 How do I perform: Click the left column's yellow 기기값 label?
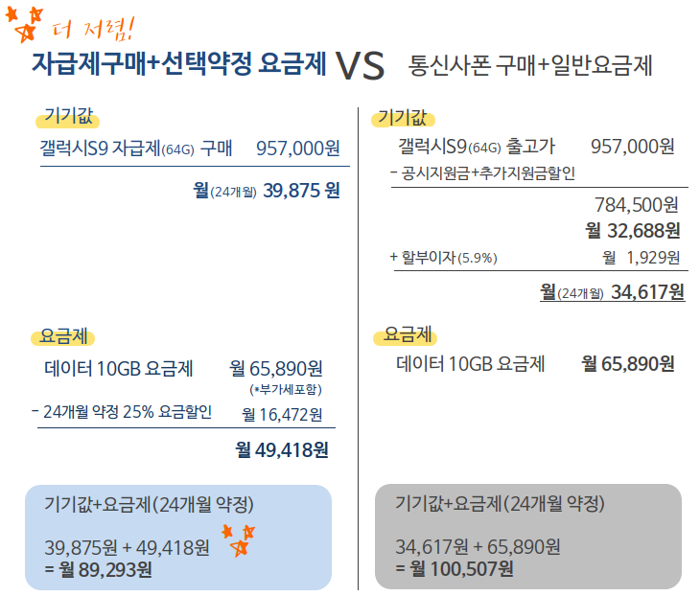(x=67, y=117)
